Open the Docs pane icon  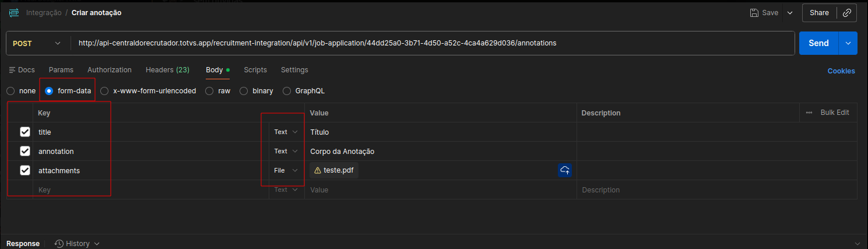pyautogui.click(x=12, y=70)
